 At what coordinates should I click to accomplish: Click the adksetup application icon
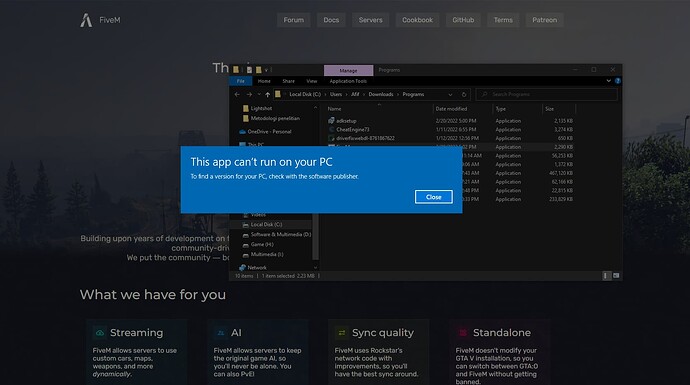point(331,121)
